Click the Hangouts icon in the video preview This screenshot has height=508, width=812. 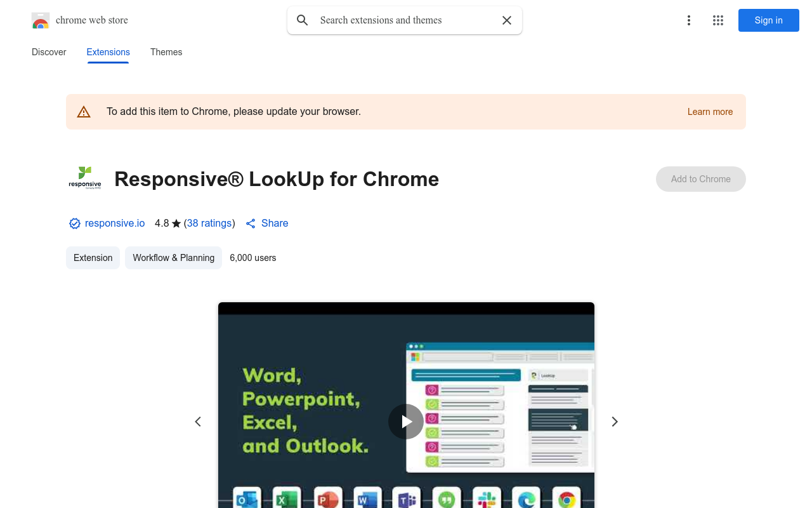point(447,498)
